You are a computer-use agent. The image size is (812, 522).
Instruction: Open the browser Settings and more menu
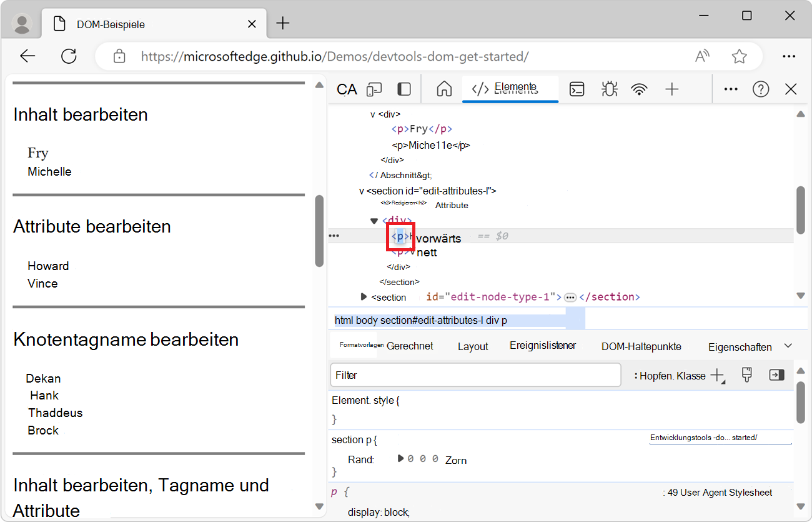[789, 56]
